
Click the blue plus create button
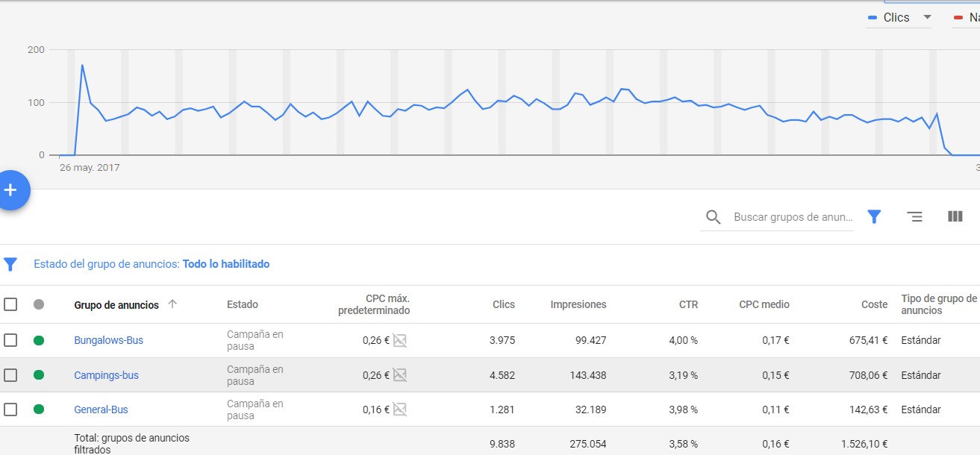[x=10, y=190]
